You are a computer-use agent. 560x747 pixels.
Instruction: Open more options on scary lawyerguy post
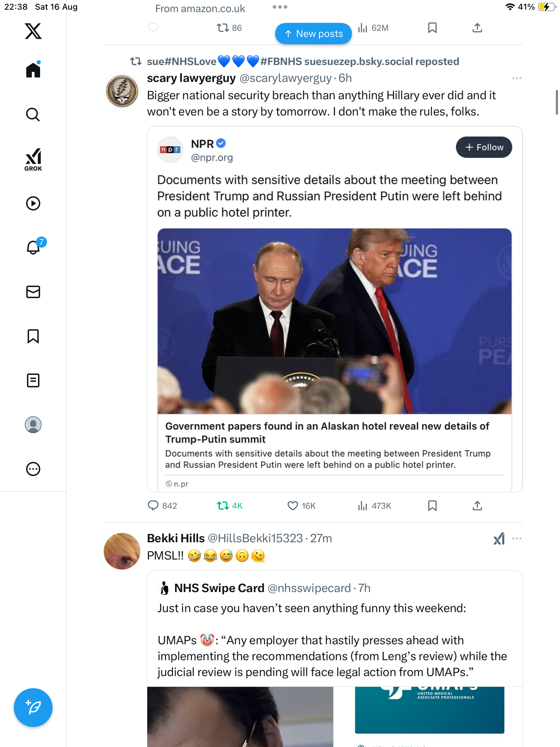(516, 79)
